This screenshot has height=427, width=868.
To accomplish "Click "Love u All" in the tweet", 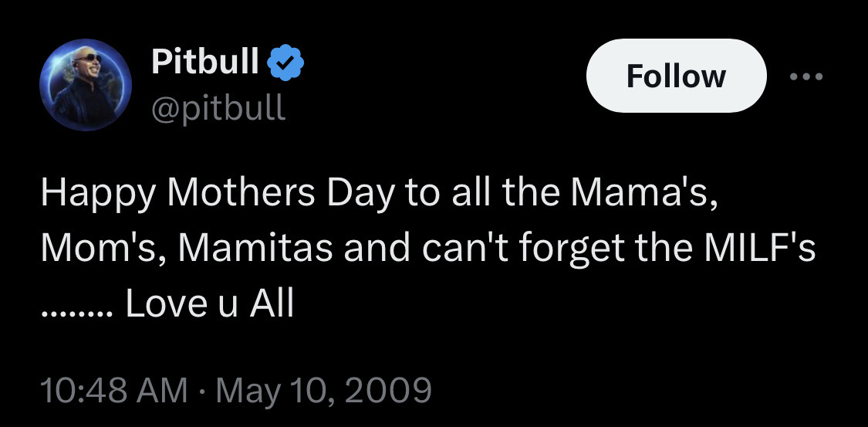I will [209, 304].
